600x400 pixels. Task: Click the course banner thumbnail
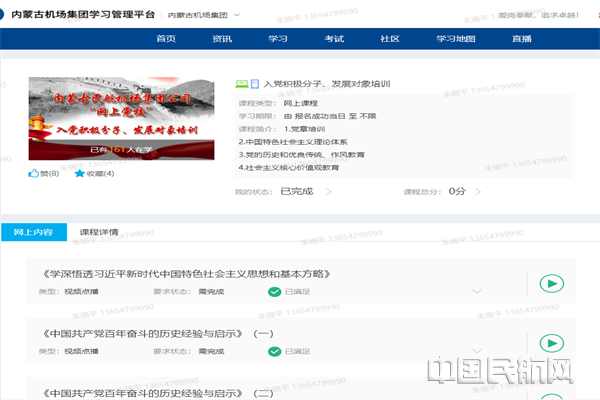tap(121, 118)
